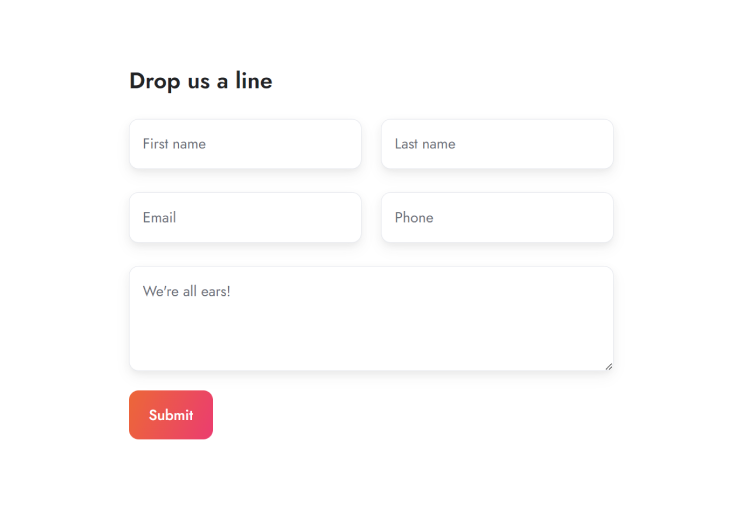740x519 pixels.
Task: Click the "Drop us a line" heading
Action: 201,81
